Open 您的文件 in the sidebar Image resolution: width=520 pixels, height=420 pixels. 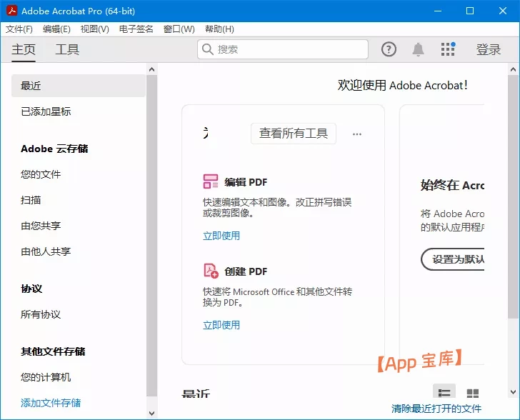pos(41,174)
